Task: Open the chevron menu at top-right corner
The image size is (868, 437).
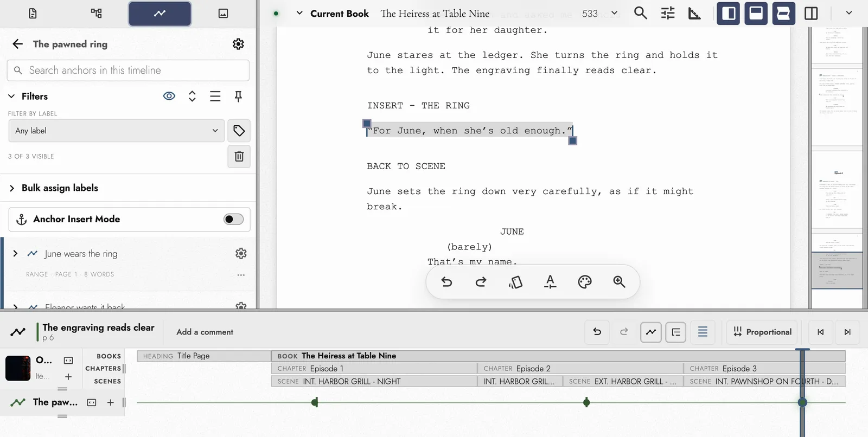Action: coord(849,13)
